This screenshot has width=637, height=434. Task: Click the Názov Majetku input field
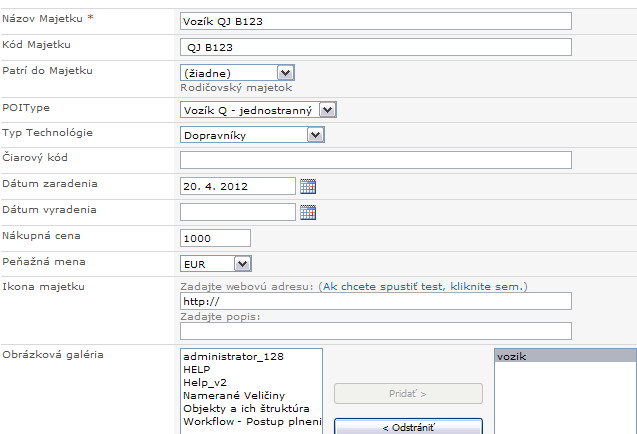pyautogui.click(x=376, y=21)
